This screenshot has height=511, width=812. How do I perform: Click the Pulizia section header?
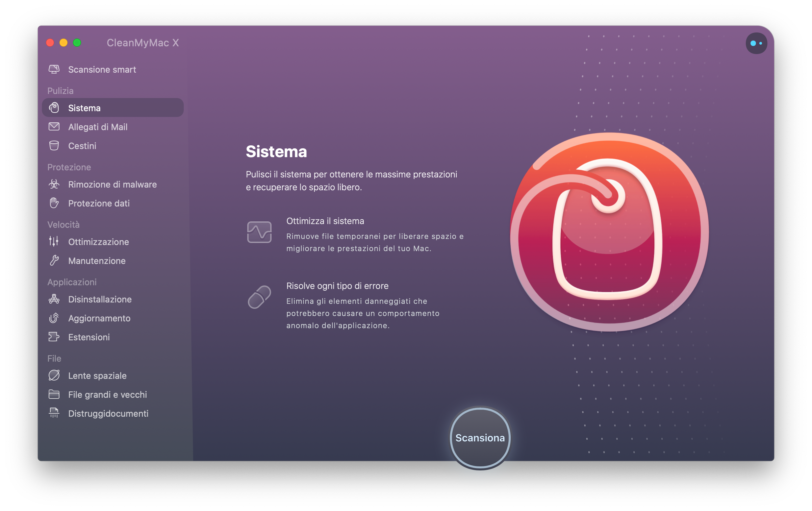[60, 91]
